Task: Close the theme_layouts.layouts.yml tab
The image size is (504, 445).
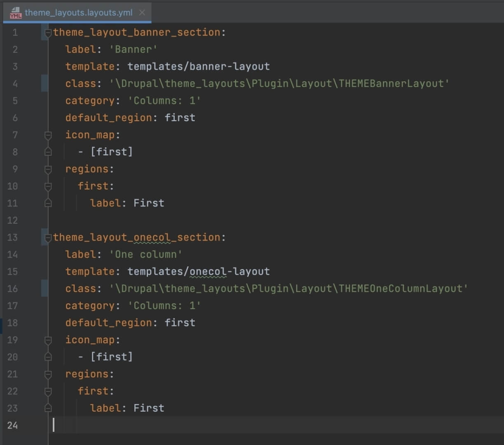Action: (142, 13)
